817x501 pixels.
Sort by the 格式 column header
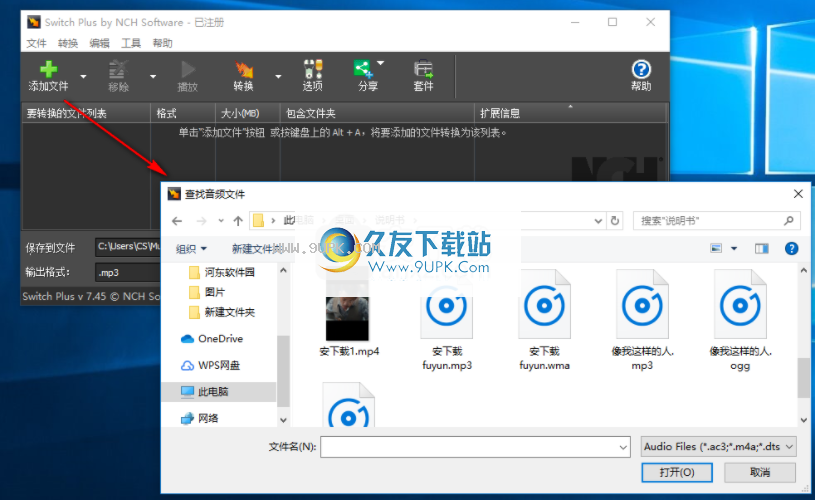coord(183,113)
